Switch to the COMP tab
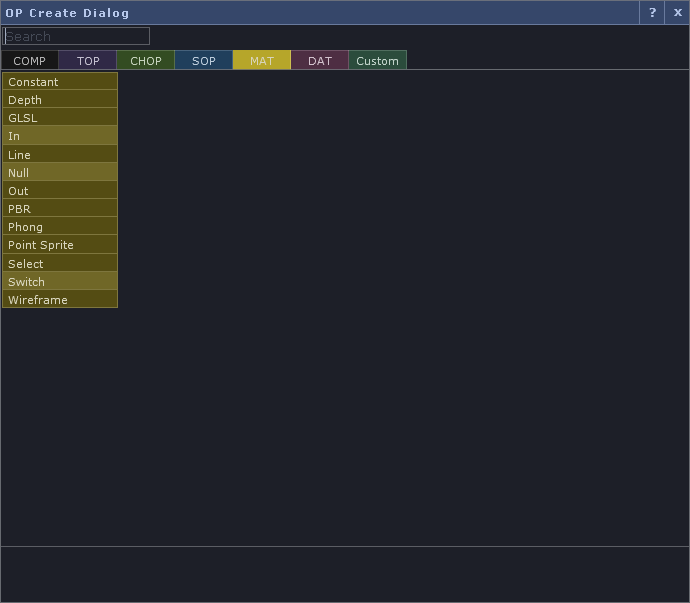Viewport: 690px width, 603px height. 29,60
